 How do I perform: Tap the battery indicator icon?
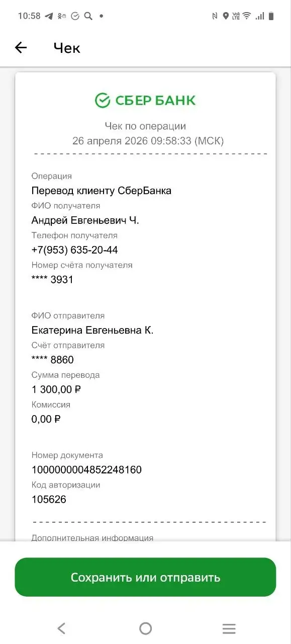point(272,16)
